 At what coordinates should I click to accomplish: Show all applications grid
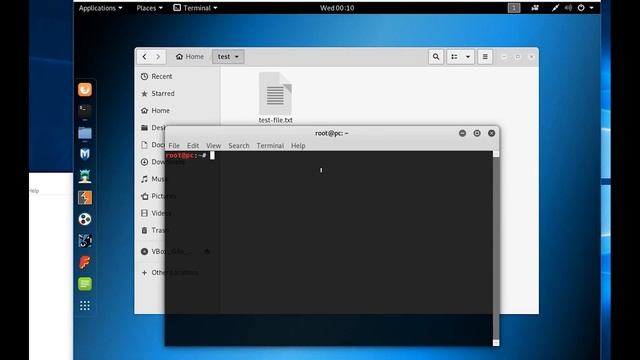point(85,306)
